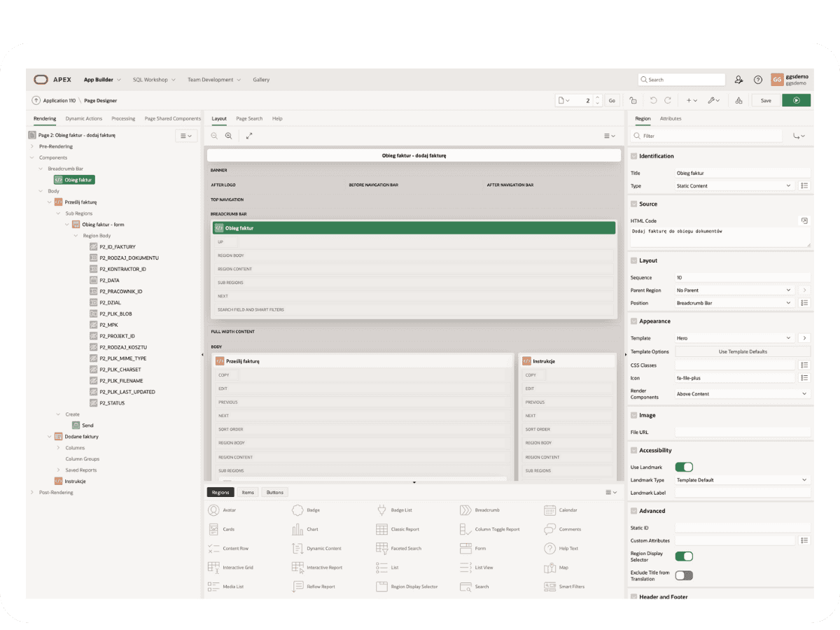Collapse the Image section

click(634, 416)
